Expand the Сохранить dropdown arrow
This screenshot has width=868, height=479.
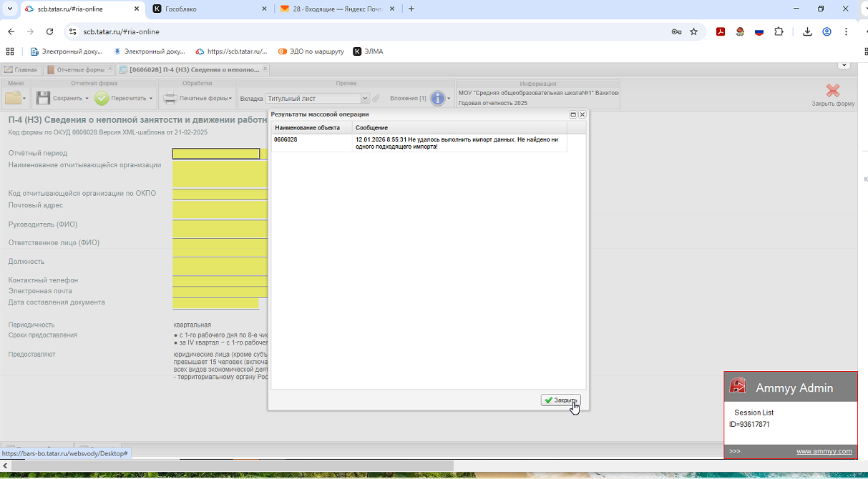click(x=87, y=99)
